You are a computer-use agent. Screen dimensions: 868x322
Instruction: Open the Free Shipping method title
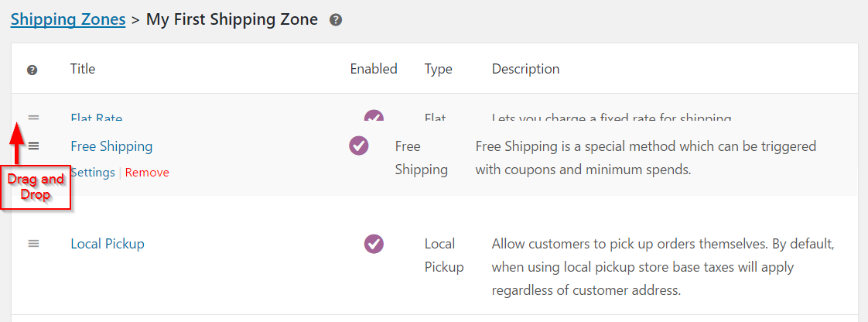click(111, 146)
